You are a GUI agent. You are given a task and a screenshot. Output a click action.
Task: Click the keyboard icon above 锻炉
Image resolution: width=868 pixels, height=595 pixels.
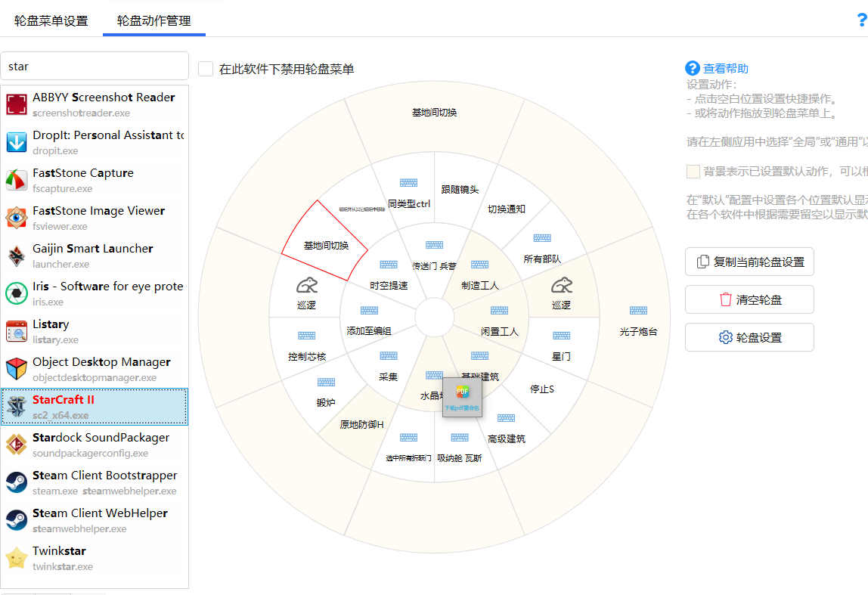(x=326, y=382)
